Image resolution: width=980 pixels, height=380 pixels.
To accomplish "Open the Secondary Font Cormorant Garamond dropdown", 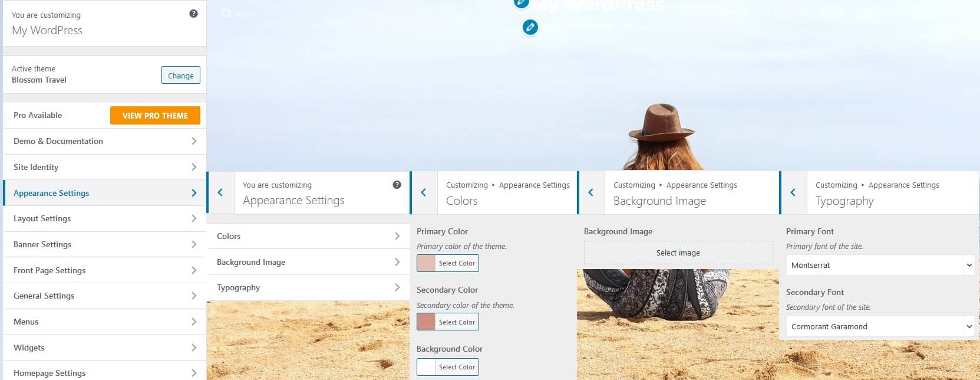I will point(880,326).
